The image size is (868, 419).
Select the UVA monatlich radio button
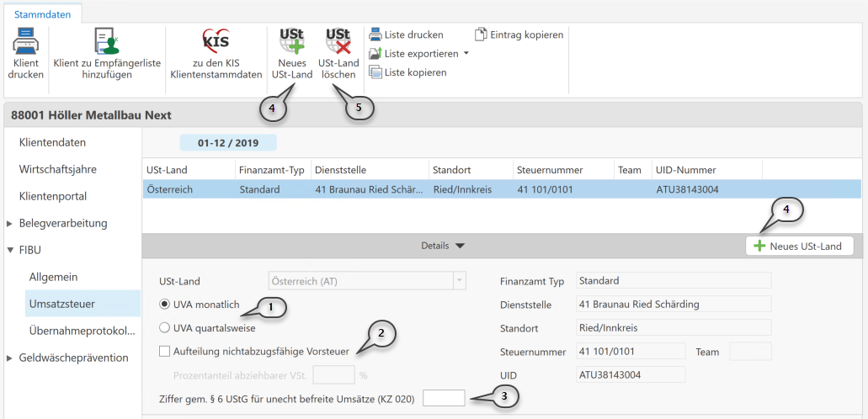(x=165, y=304)
